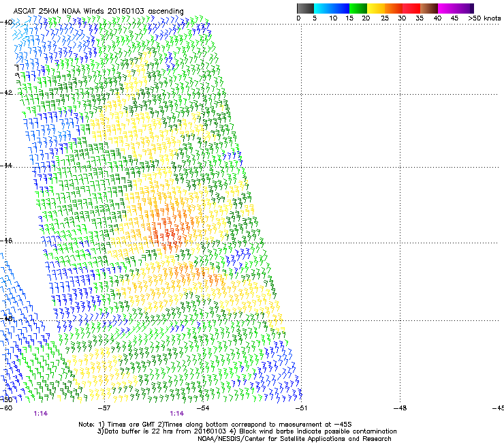Click the magenta 40-45 knots legend band
This screenshot has height=443, width=504.
point(447,8)
